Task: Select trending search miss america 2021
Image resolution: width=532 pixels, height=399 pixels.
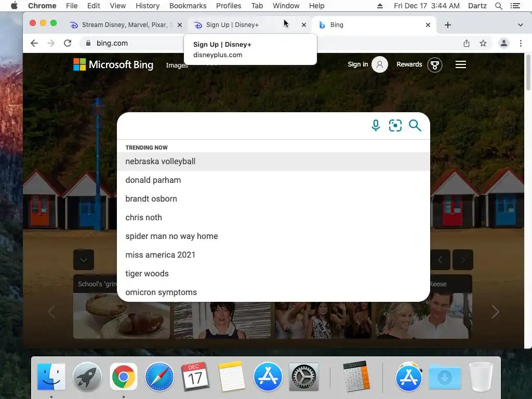Action: coord(273,255)
